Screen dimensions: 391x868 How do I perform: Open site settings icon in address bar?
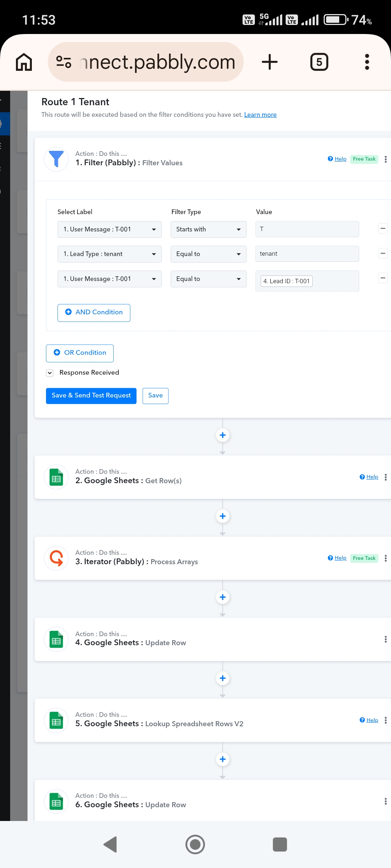pos(64,62)
